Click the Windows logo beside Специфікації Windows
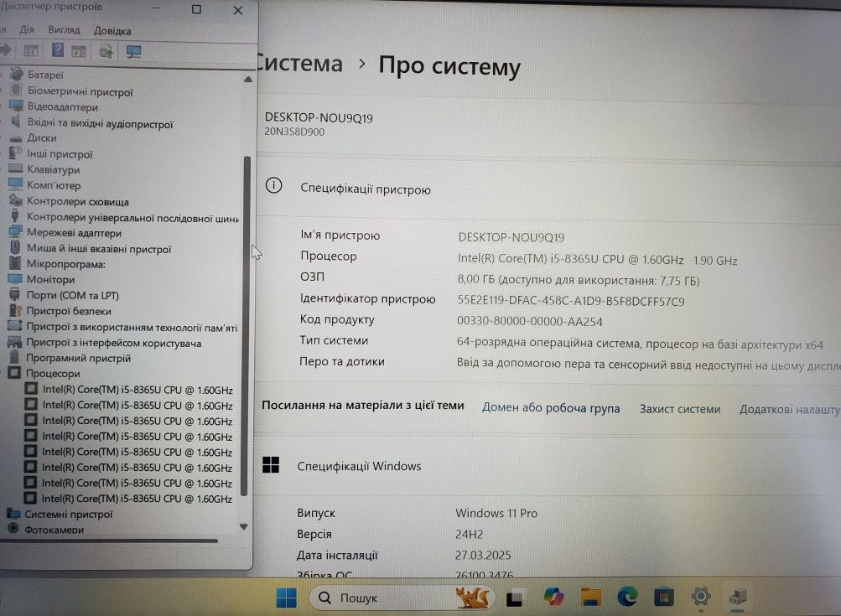The width and height of the screenshot is (841, 616). click(x=271, y=464)
